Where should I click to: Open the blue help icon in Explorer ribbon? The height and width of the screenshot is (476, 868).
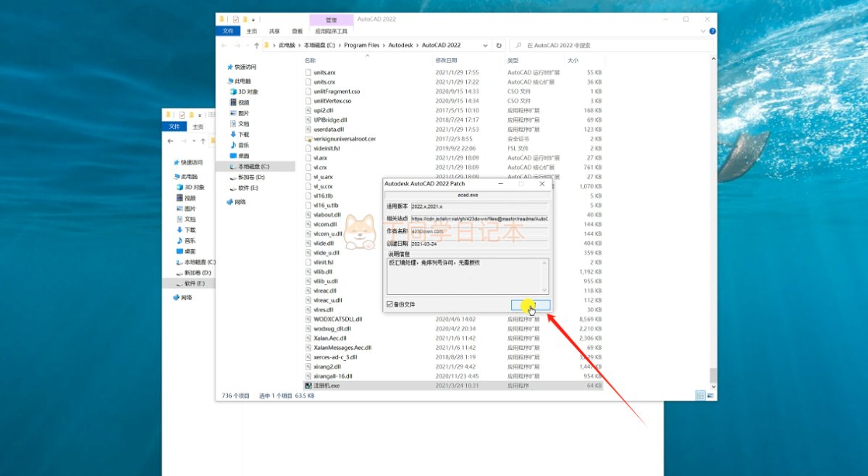tap(712, 31)
